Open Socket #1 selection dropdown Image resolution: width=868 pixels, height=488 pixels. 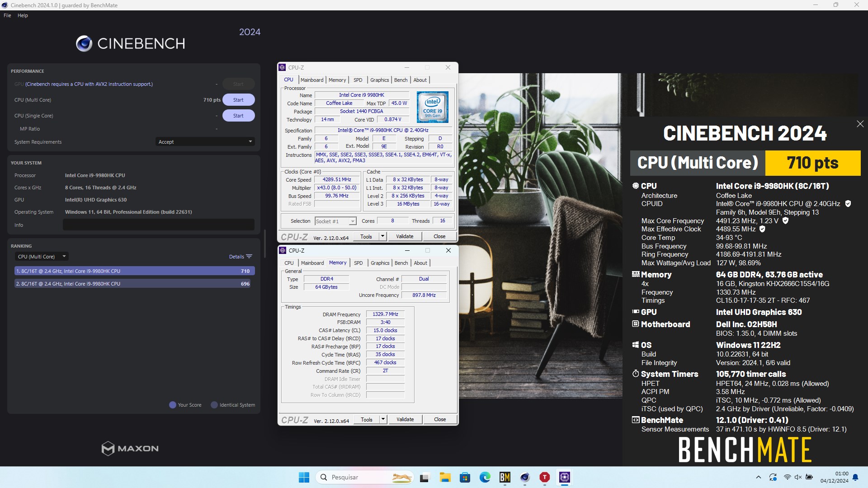335,221
